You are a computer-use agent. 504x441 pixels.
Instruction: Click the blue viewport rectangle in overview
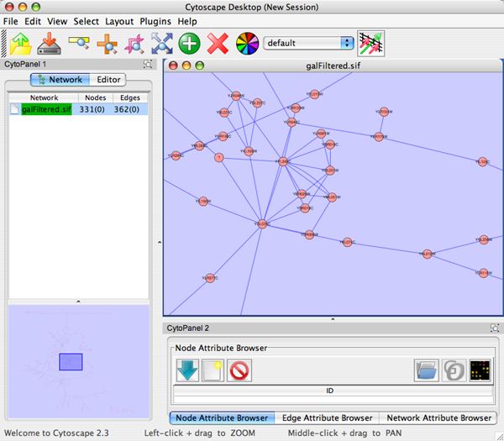[71, 361]
